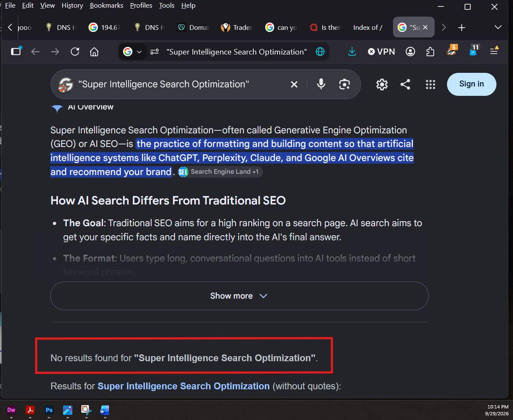This screenshot has height=420, width=513.
Task: Toggle the VPN button
Action: pos(381,52)
